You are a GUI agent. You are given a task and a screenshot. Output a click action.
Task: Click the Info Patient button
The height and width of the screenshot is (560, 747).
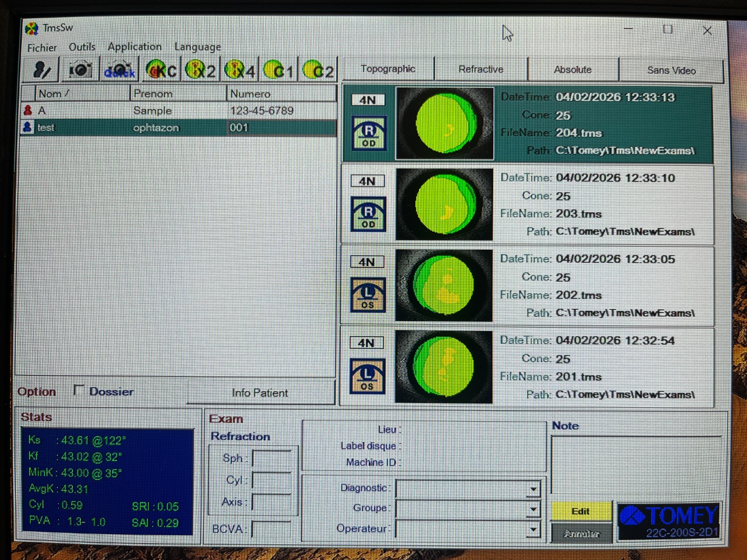tap(260, 393)
